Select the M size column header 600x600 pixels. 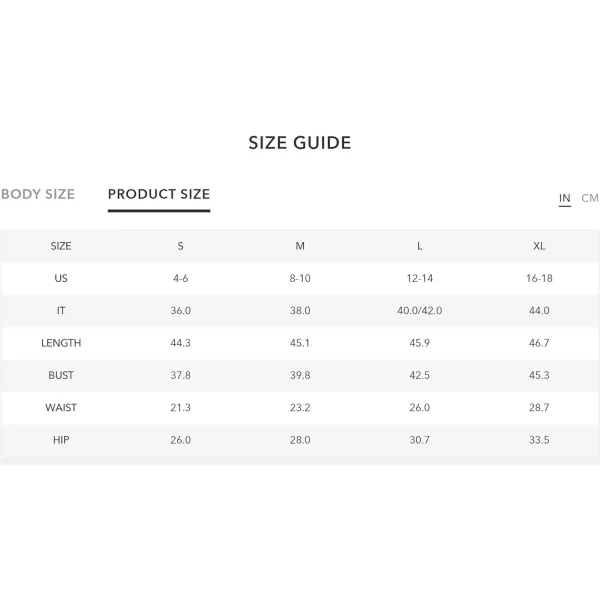[300, 246]
